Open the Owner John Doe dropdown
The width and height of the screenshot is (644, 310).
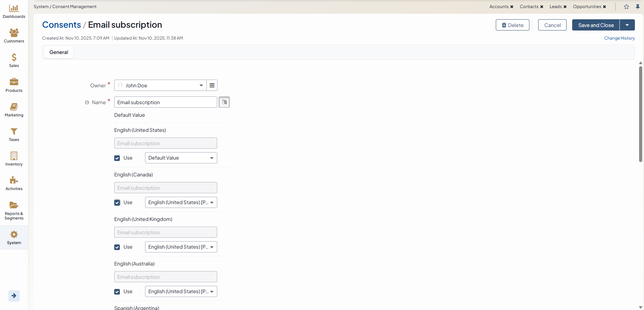160,85
